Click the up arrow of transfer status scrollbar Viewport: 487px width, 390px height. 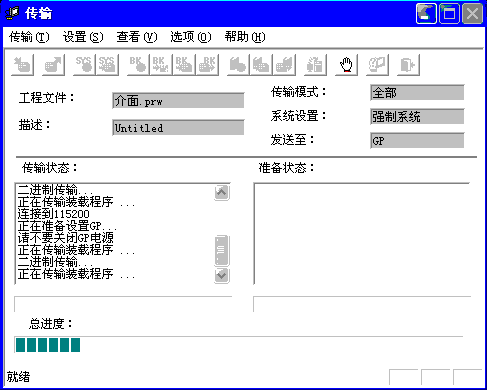click(222, 192)
